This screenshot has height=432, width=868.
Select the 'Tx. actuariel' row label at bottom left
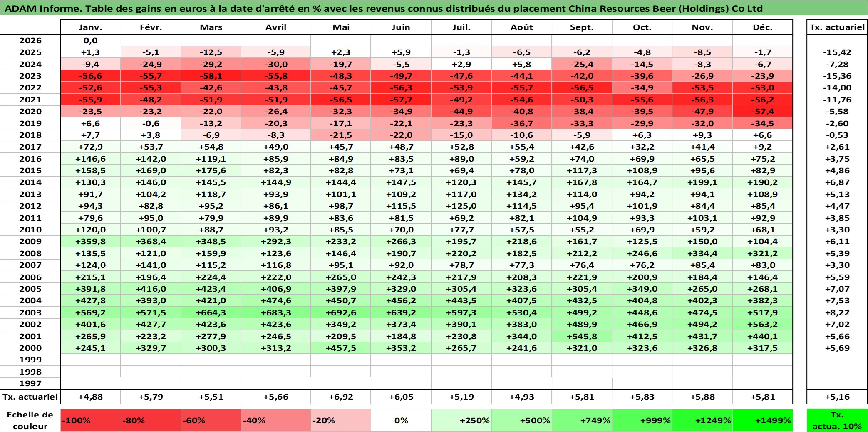click(x=30, y=397)
